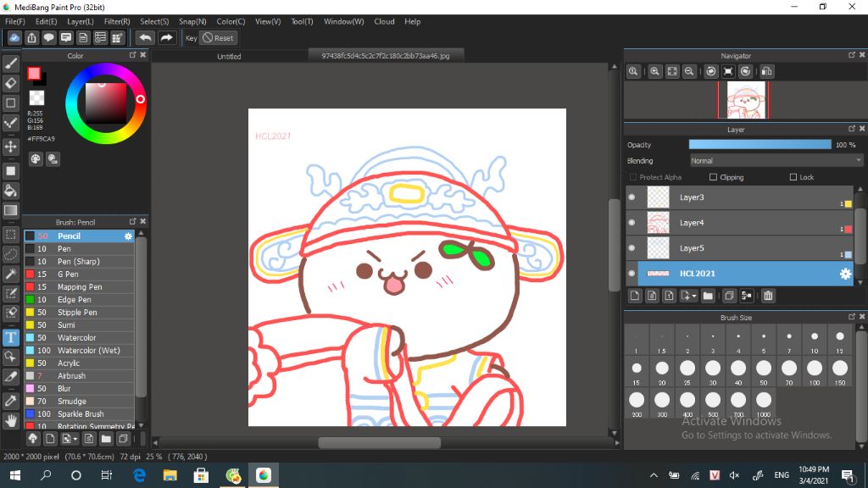The image size is (868, 488).
Task: Create a new layer in Layer panel
Action: coord(635,296)
